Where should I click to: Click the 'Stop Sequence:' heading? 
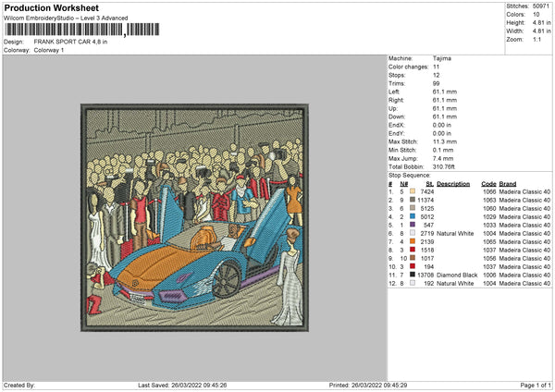409,176
